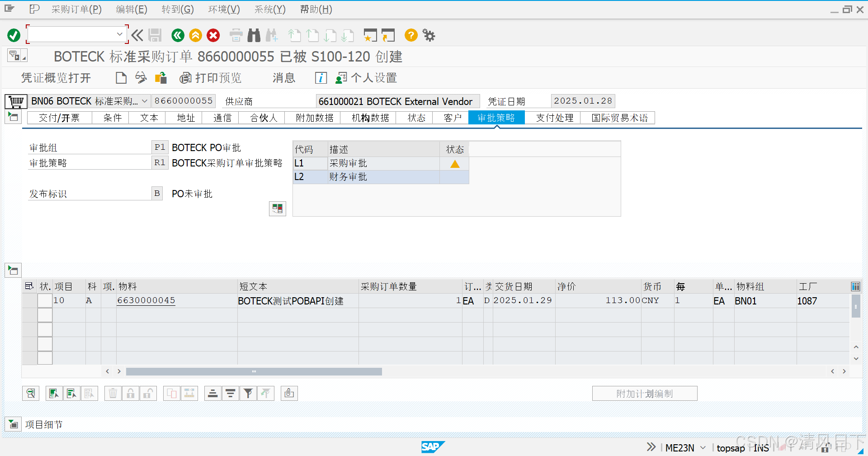The height and width of the screenshot is (456, 868).
Task: Open the 凭证概览打开 document overview
Action: click(x=57, y=78)
